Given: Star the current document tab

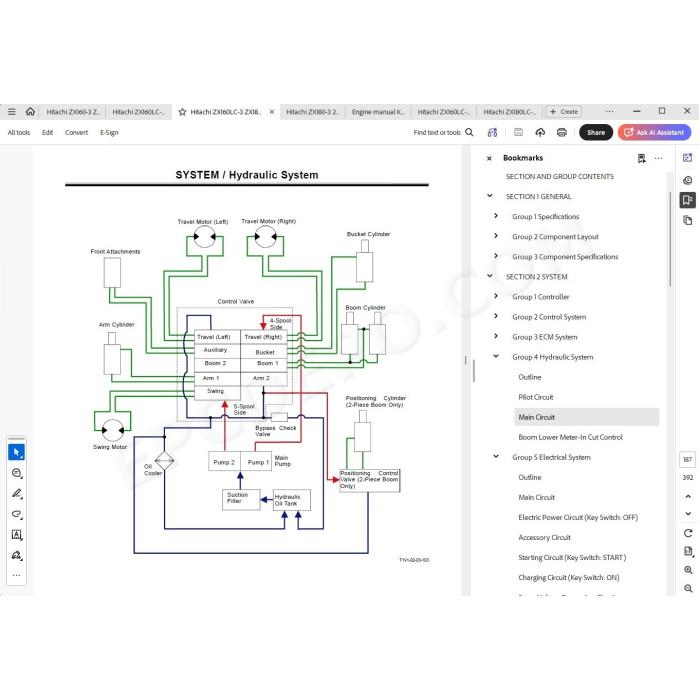Looking at the screenshot, I should click(x=182, y=112).
